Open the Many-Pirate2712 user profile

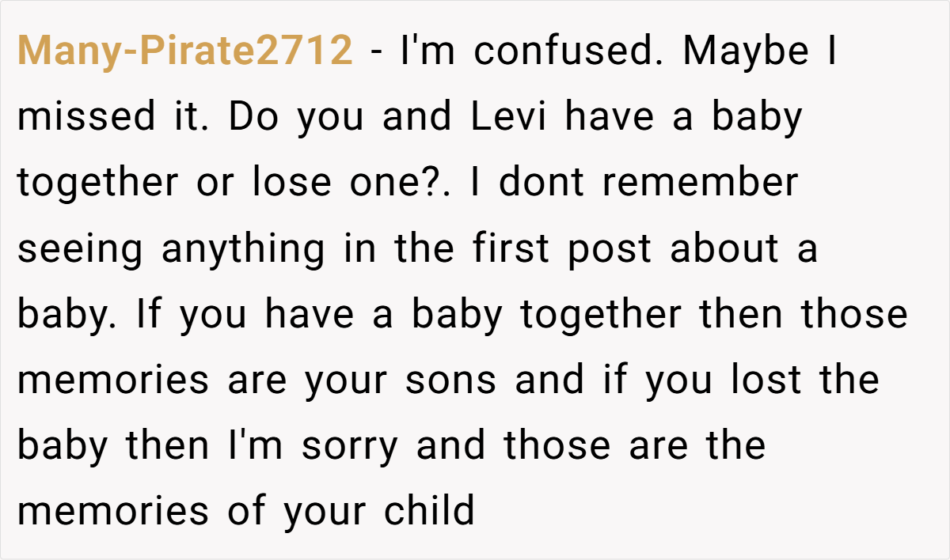(x=184, y=51)
